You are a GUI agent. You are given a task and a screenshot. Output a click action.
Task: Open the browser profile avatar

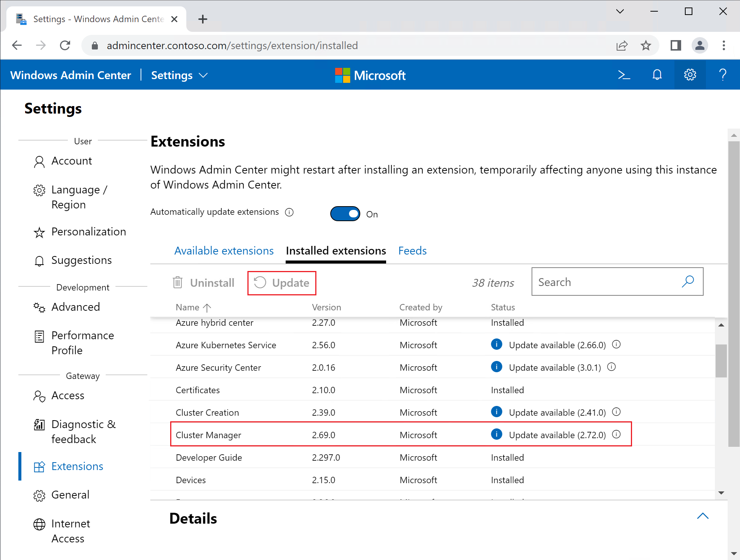(700, 45)
